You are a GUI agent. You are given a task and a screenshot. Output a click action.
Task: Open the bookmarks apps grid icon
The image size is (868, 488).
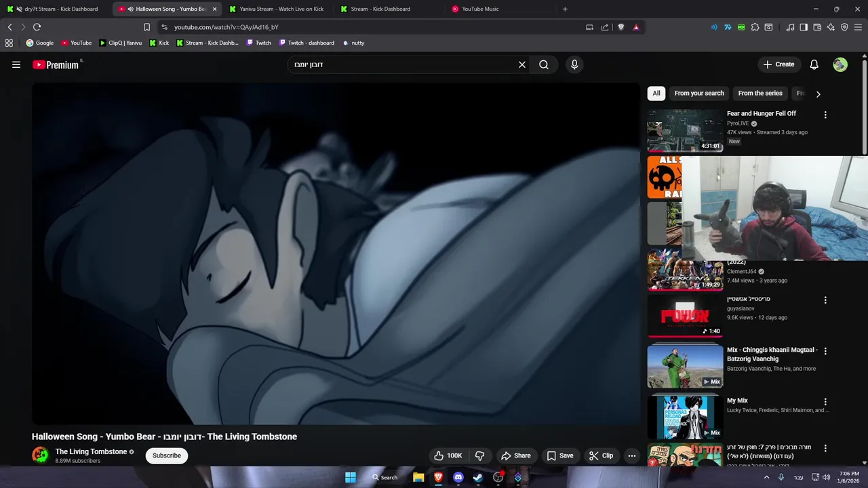point(9,43)
